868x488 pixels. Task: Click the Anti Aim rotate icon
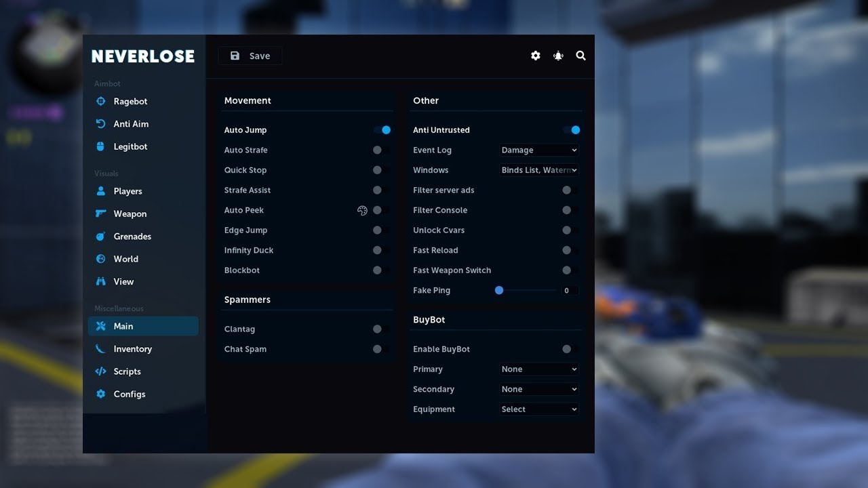[101, 123]
